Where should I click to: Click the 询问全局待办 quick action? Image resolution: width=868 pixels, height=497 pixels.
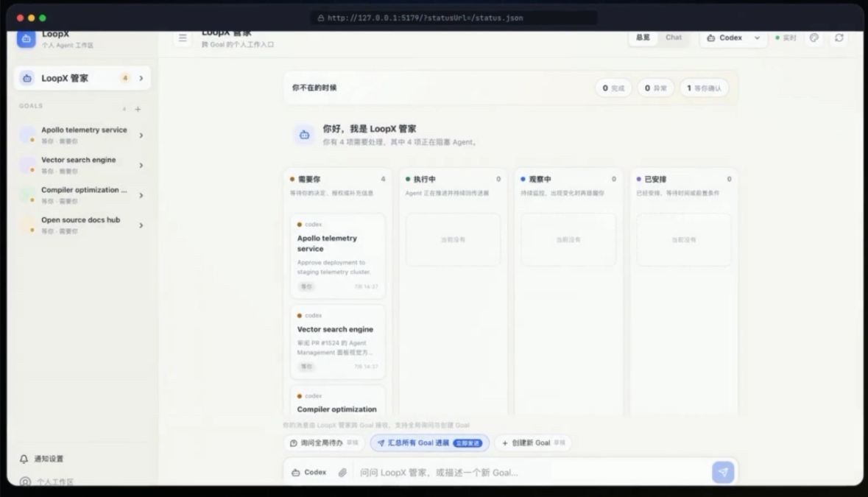tap(324, 443)
